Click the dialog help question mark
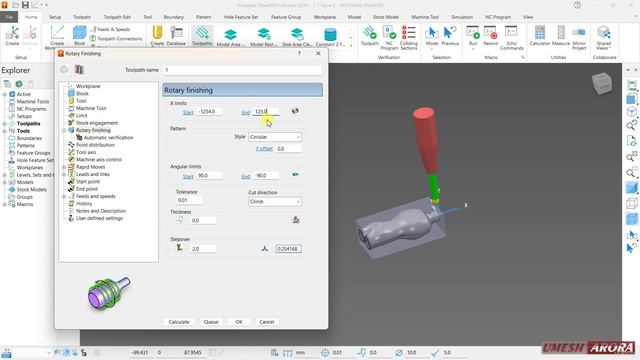 [x=299, y=53]
